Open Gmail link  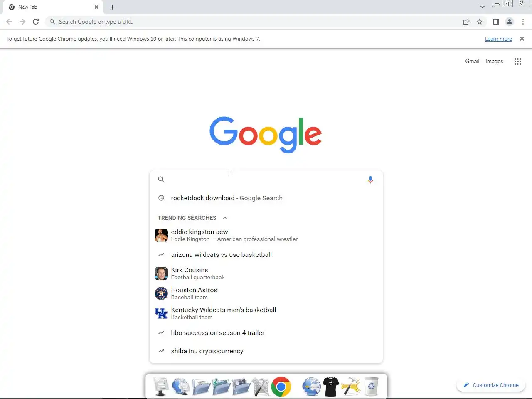472,61
